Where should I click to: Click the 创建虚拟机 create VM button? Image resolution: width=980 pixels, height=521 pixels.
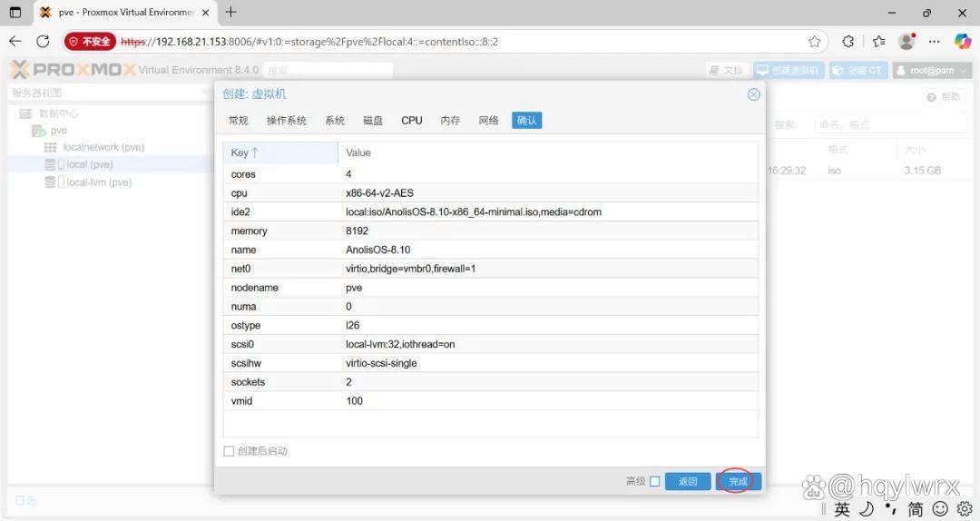(789, 70)
